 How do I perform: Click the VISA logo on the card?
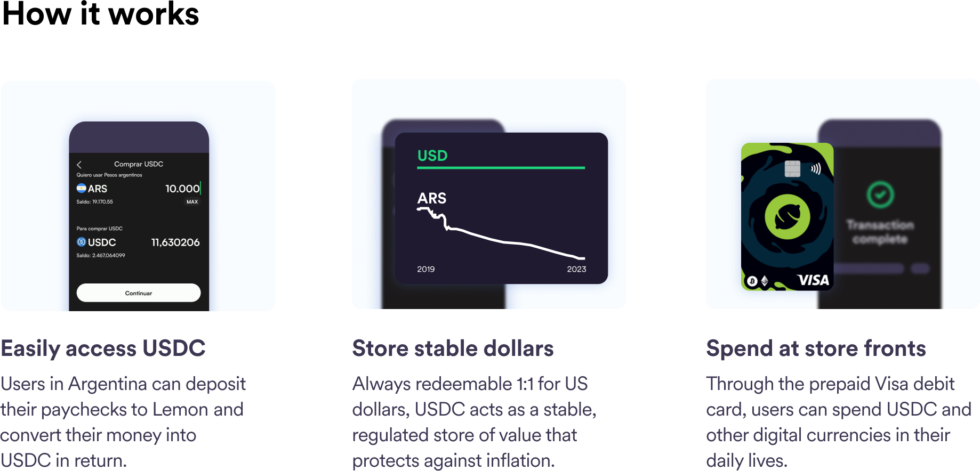coord(813,280)
